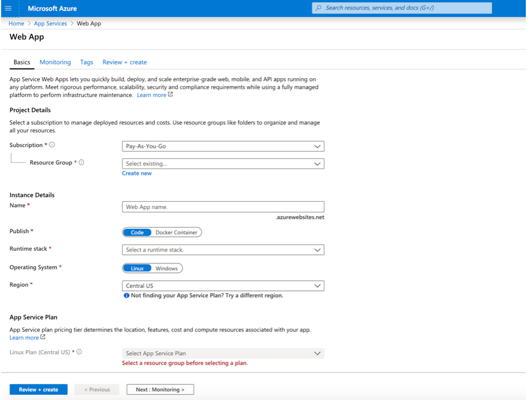Click the Web App name input field
The image size is (532, 400).
click(223, 206)
